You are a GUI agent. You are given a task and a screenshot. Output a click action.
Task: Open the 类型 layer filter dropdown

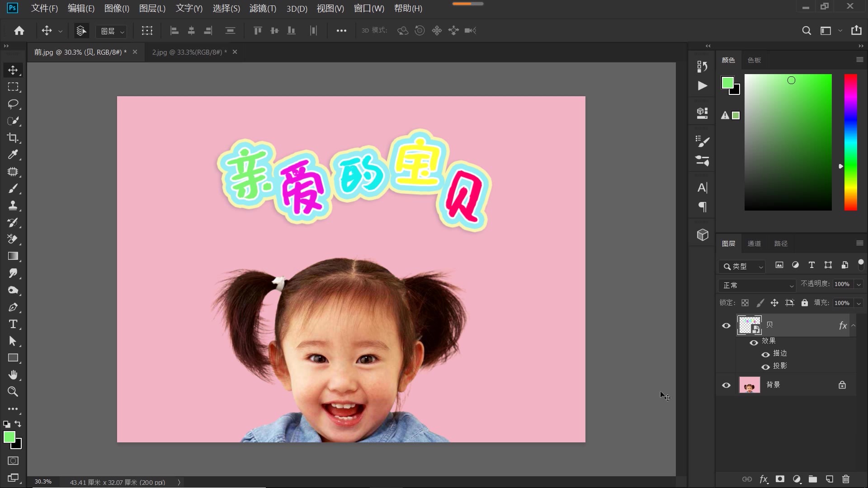click(761, 267)
